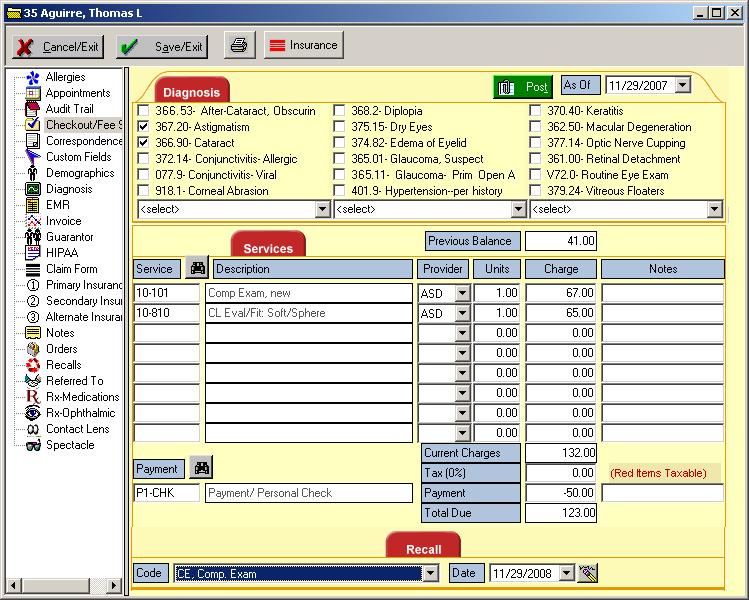
Task: Click the Previous Balance amount field
Action: tap(561, 241)
